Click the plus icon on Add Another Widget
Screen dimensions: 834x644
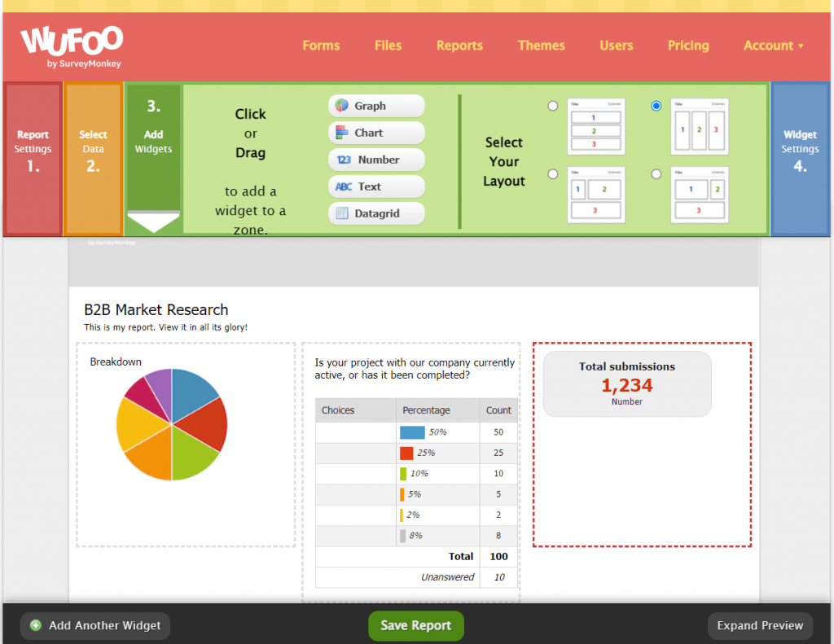point(34,626)
